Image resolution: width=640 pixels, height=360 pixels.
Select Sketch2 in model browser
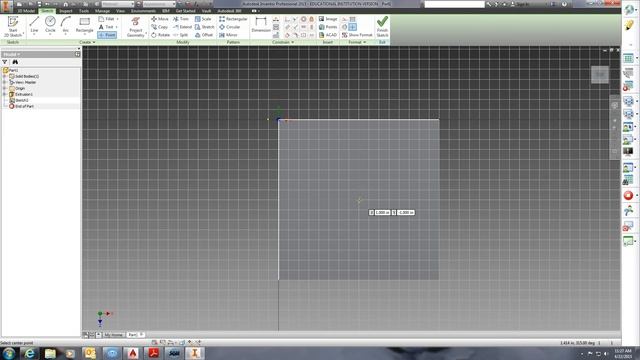click(x=19, y=100)
